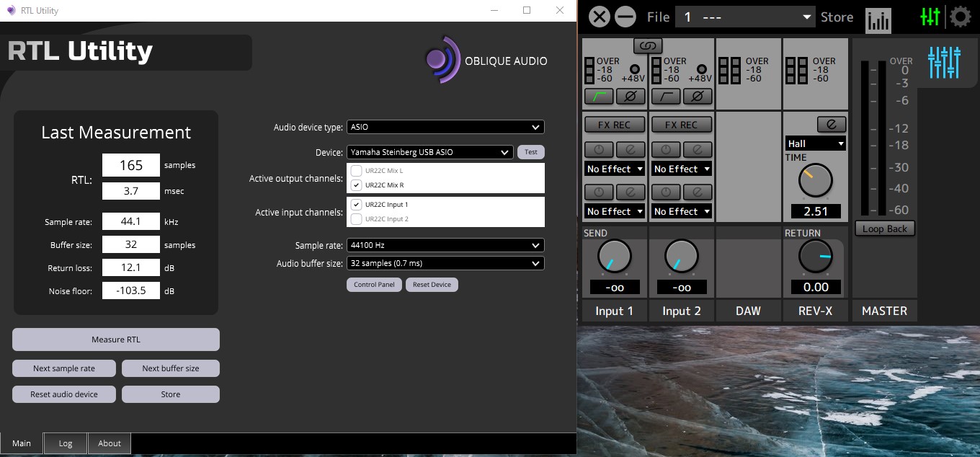The image size is (980, 457).
Task: Open the File preset dropdown in dspMixFx
Action: coord(745,17)
